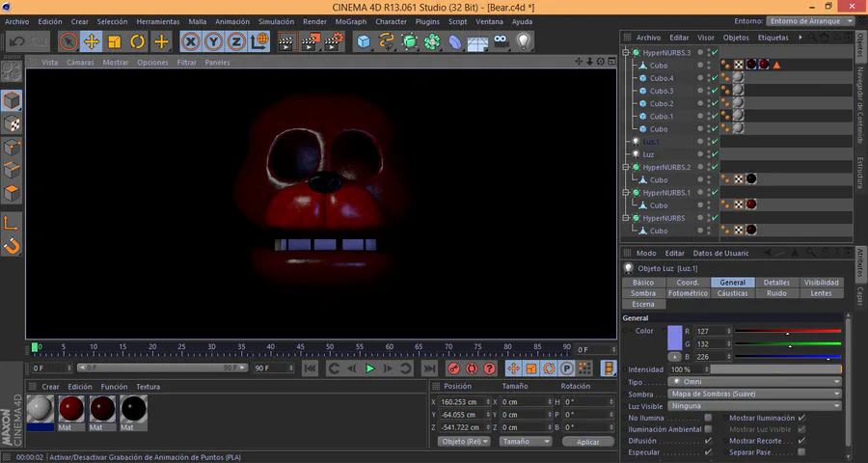Add a cube primitive object

click(363, 41)
